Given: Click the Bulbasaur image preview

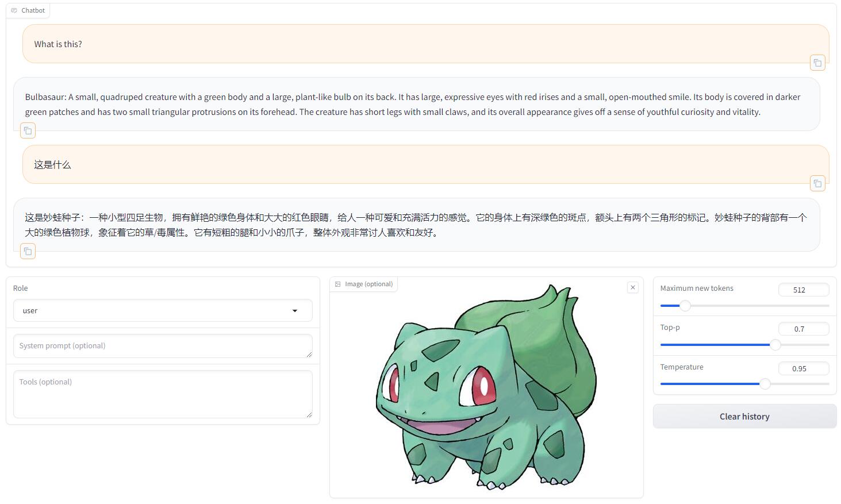Looking at the screenshot, I should (x=486, y=388).
